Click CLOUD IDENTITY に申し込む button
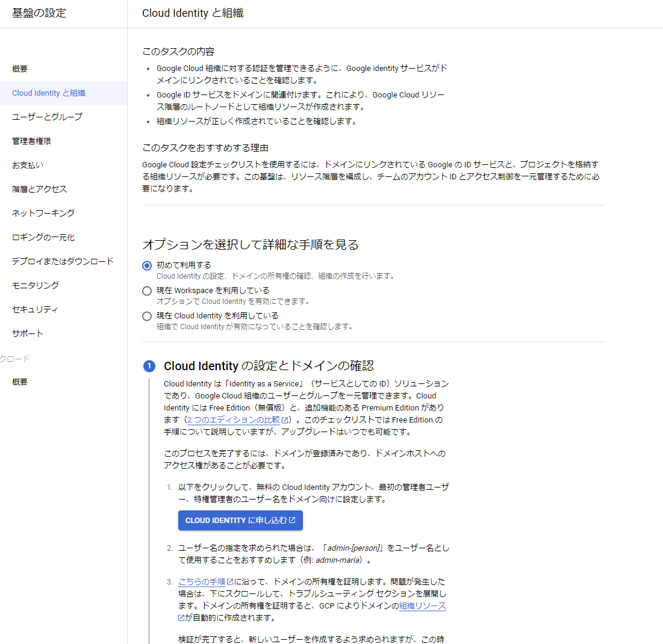Screen dimensions: 663x644 click(x=240, y=520)
